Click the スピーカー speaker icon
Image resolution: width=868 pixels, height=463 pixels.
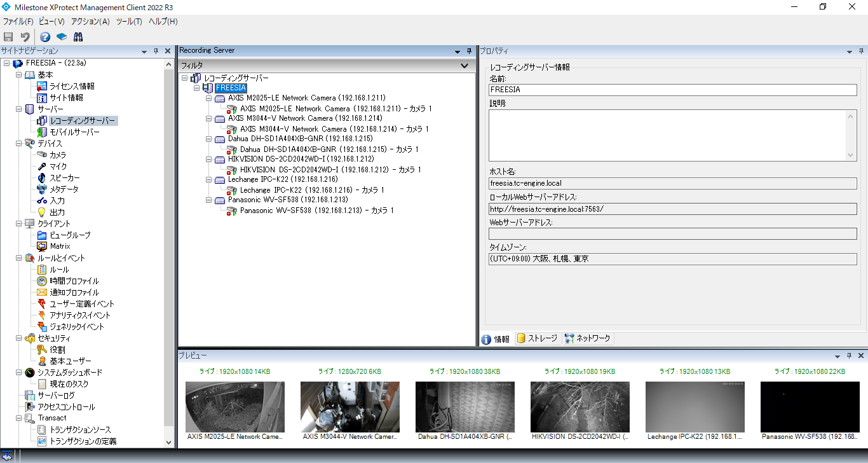tap(42, 178)
